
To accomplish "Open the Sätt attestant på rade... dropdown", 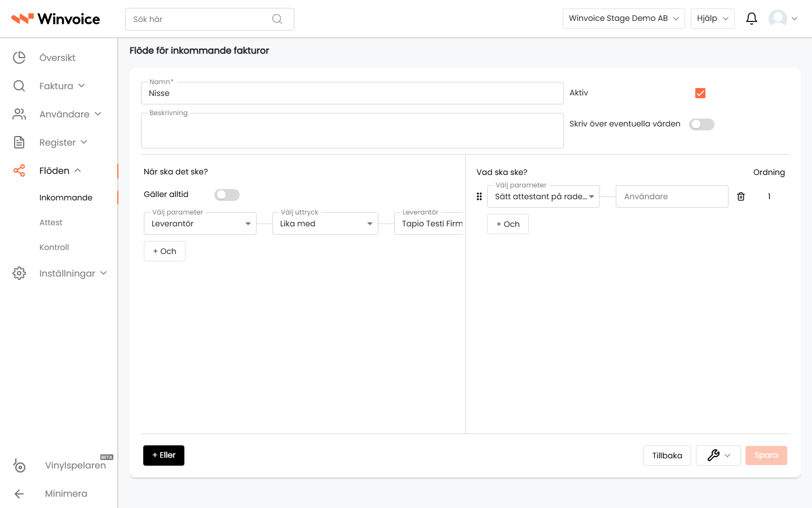I will (544, 196).
